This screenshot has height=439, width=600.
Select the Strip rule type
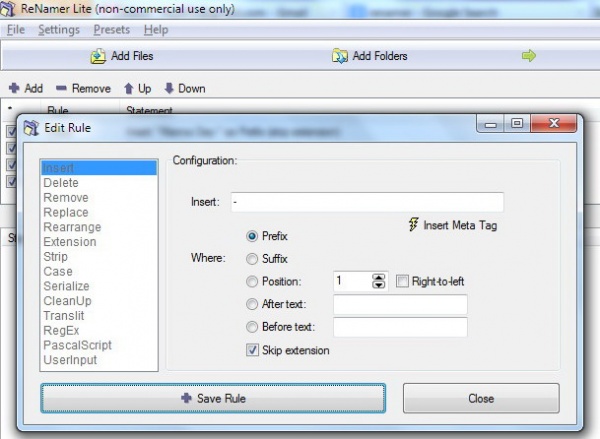(99, 256)
